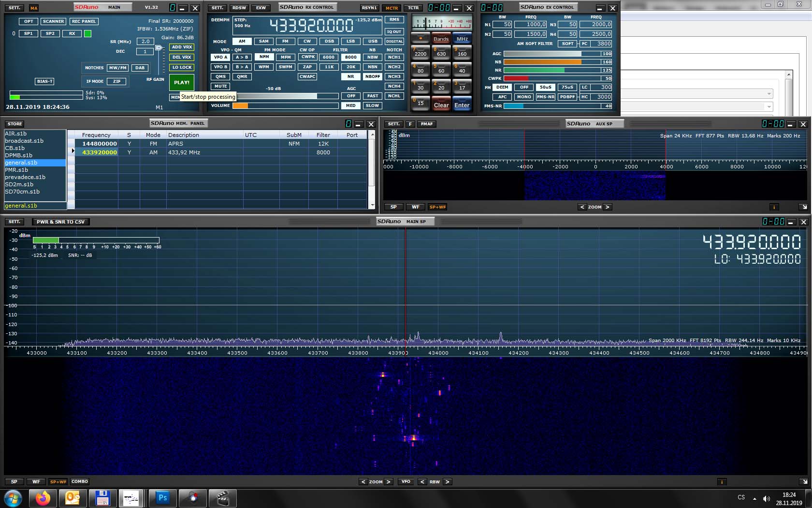Toggle the MUTE button in RX Control
The width and height of the screenshot is (812, 508).
(x=220, y=86)
